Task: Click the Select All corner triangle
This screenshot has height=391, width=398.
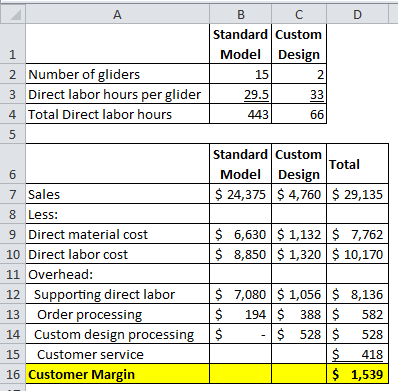Action: pos(13,14)
